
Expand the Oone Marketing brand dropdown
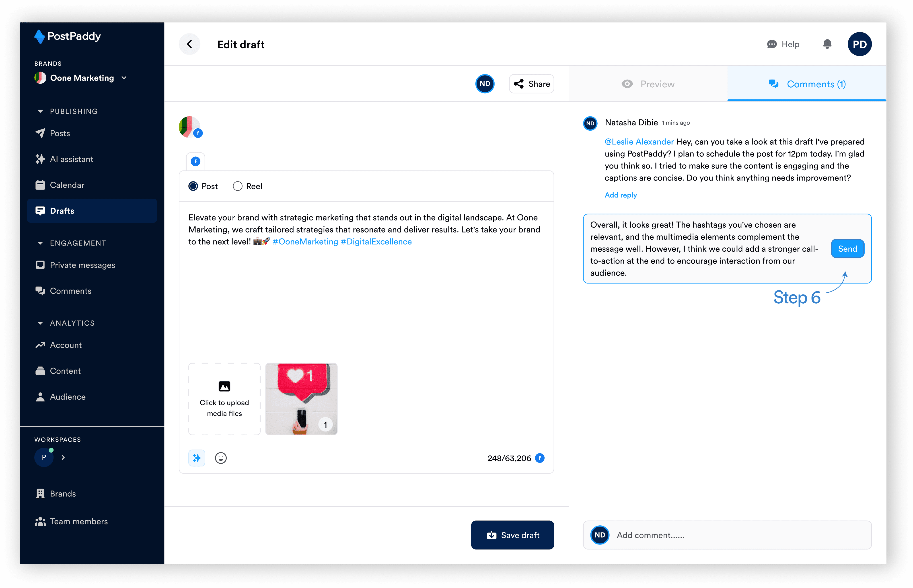tap(124, 78)
